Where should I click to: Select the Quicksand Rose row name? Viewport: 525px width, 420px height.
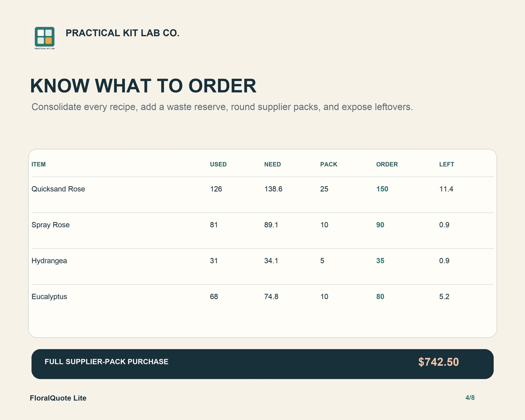tap(58, 189)
